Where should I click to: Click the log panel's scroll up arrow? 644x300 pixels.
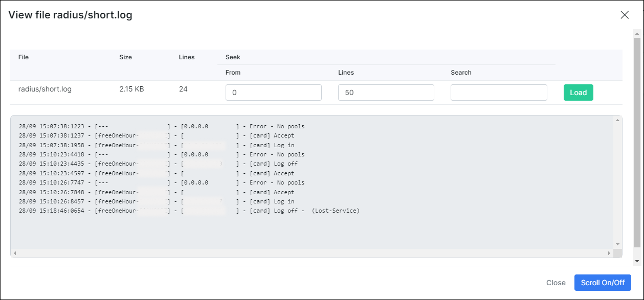point(618,121)
